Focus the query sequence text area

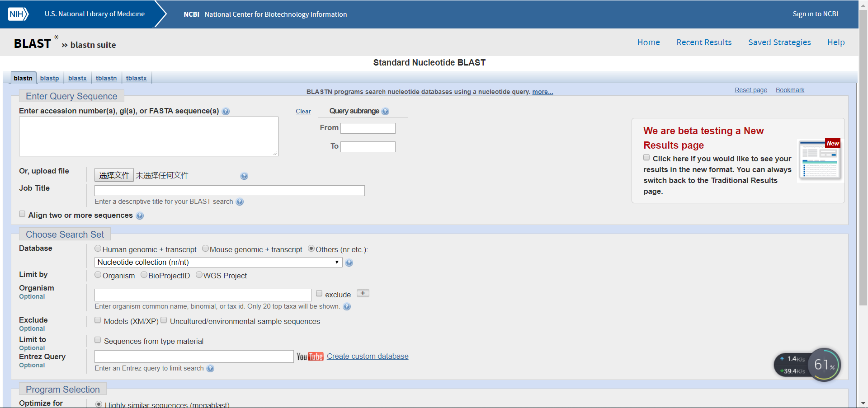(x=149, y=136)
